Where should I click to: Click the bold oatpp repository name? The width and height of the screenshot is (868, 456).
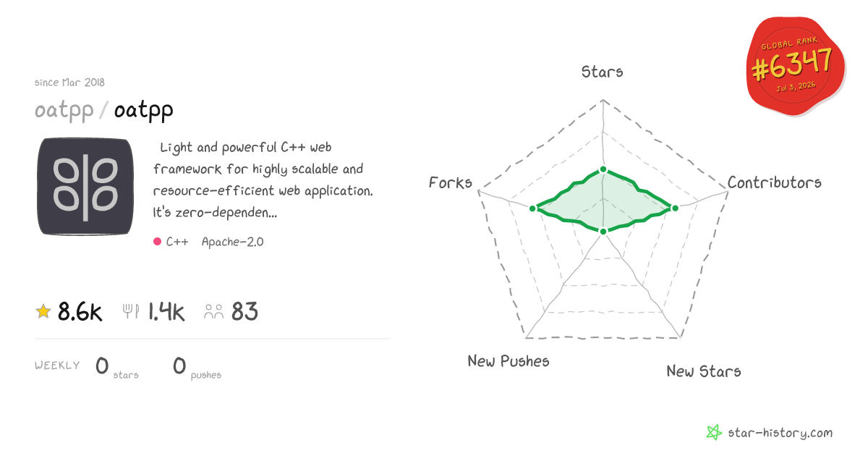coord(143,110)
